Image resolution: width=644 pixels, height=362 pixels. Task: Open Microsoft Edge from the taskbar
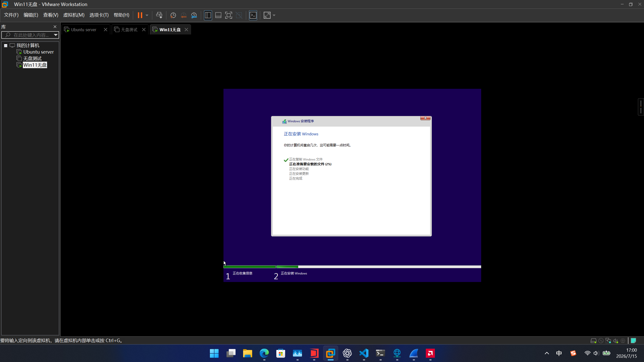tap(264, 353)
